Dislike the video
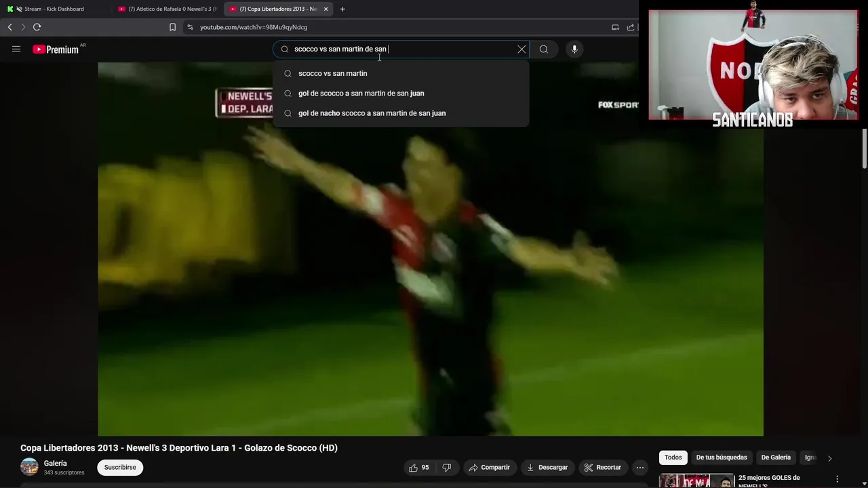This screenshot has height=488, width=868. tap(447, 468)
